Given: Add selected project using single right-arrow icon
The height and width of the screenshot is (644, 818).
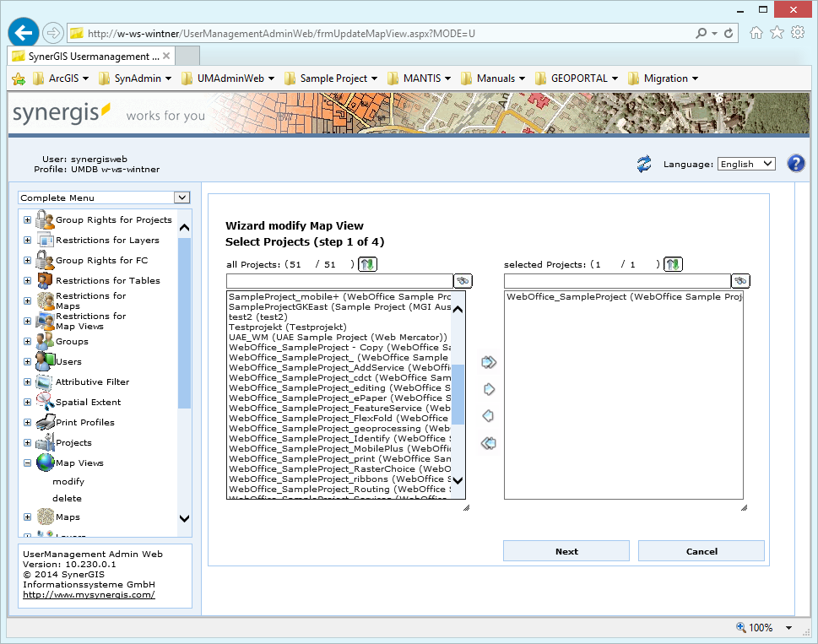Looking at the screenshot, I should 487,388.
